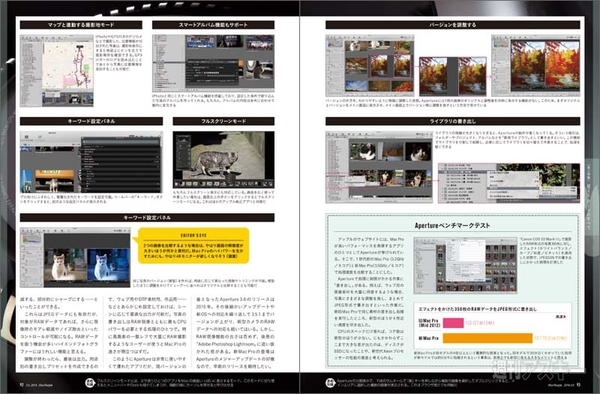
Task: Open the enlarged autumn photo pair in the pink frame
Action: coord(453,77)
